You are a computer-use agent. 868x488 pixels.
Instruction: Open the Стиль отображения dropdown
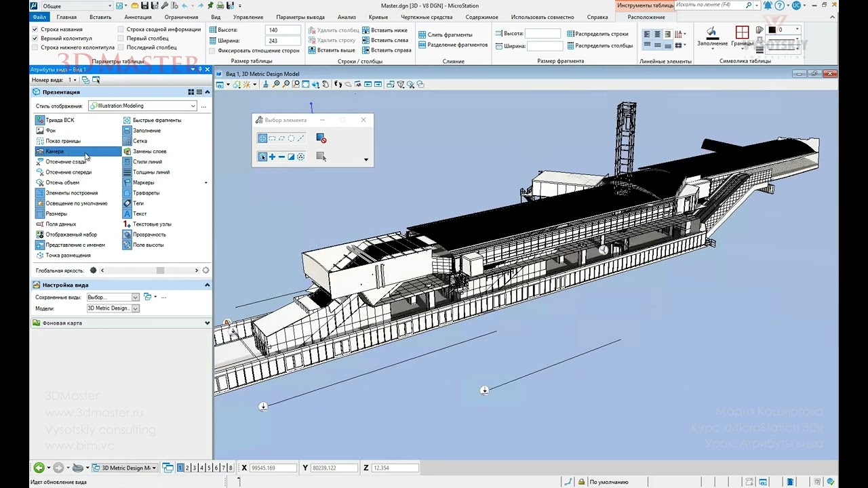click(x=193, y=106)
